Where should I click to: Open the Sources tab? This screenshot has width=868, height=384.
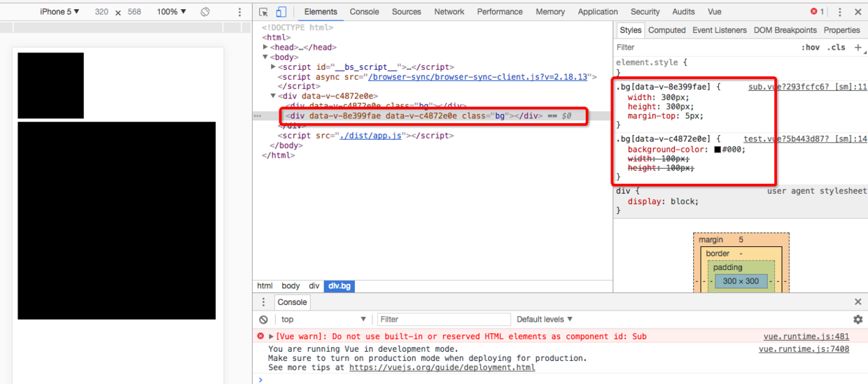pos(407,12)
